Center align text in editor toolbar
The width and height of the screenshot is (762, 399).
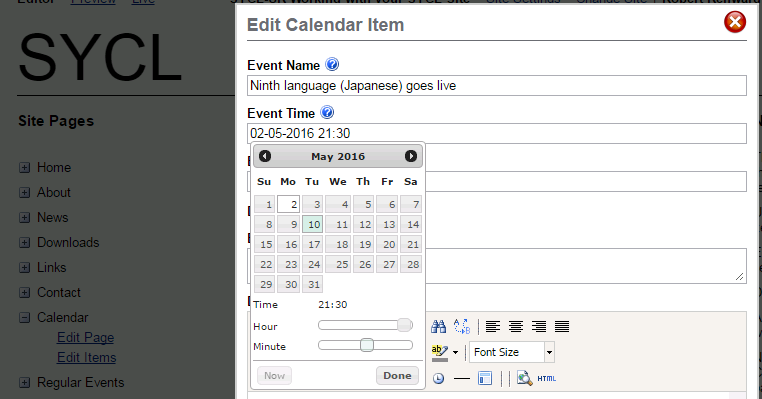point(516,327)
